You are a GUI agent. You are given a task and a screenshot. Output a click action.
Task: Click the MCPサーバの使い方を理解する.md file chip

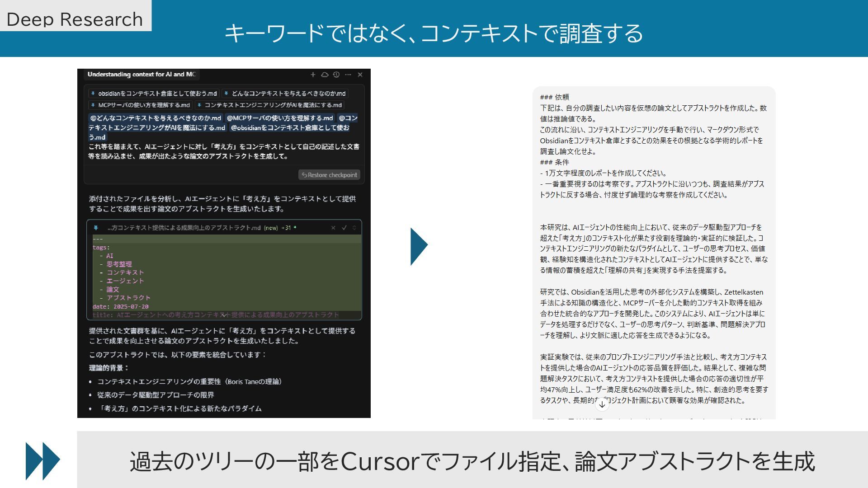(x=141, y=105)
